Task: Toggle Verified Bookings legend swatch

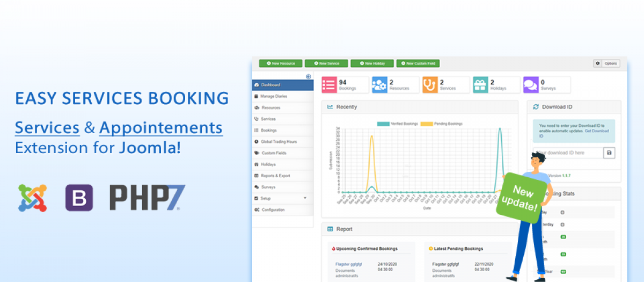Action: (x=383, y=124)
